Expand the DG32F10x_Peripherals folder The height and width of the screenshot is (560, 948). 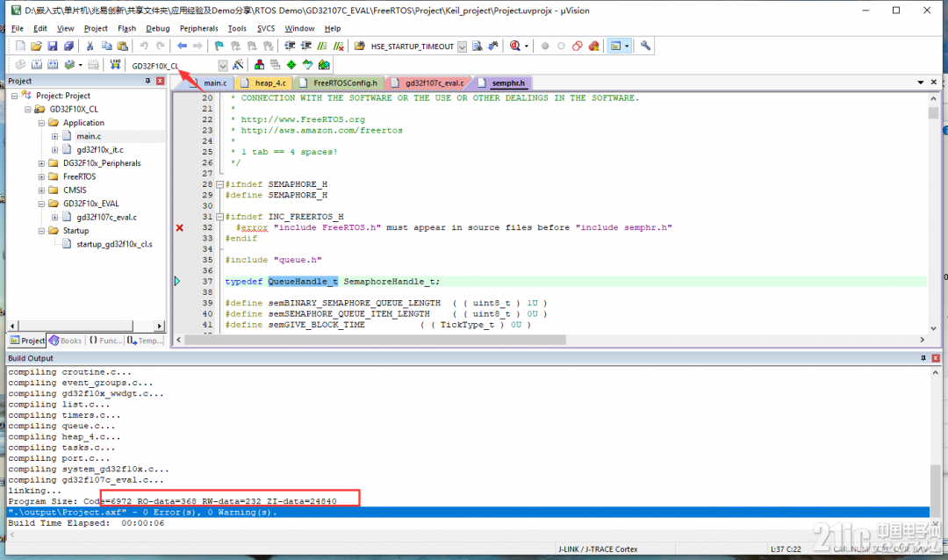tap(41, 163)
